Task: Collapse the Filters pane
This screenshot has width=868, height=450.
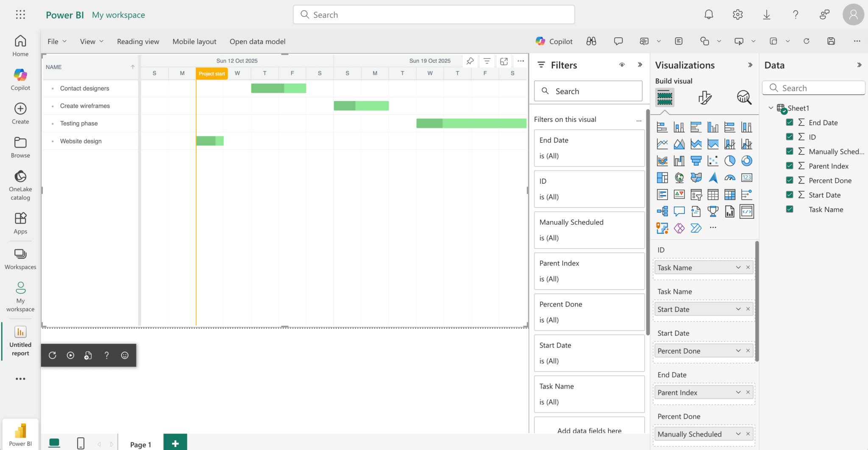Action: tap(640, 65)
